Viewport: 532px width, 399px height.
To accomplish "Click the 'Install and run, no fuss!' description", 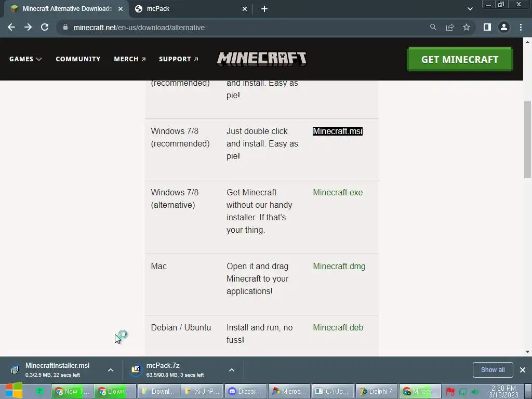I will click(x=260, y=334).
